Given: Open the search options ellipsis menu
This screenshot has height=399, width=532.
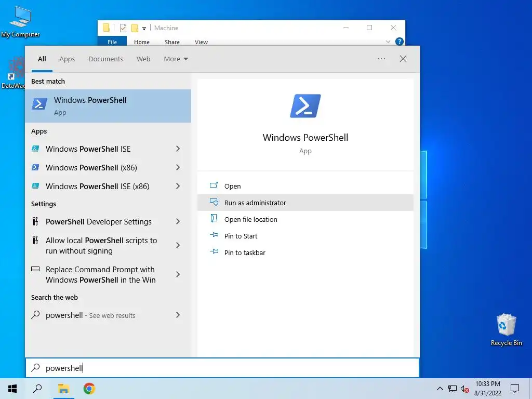Looking at the screenshot, I should tap(381, 59).
